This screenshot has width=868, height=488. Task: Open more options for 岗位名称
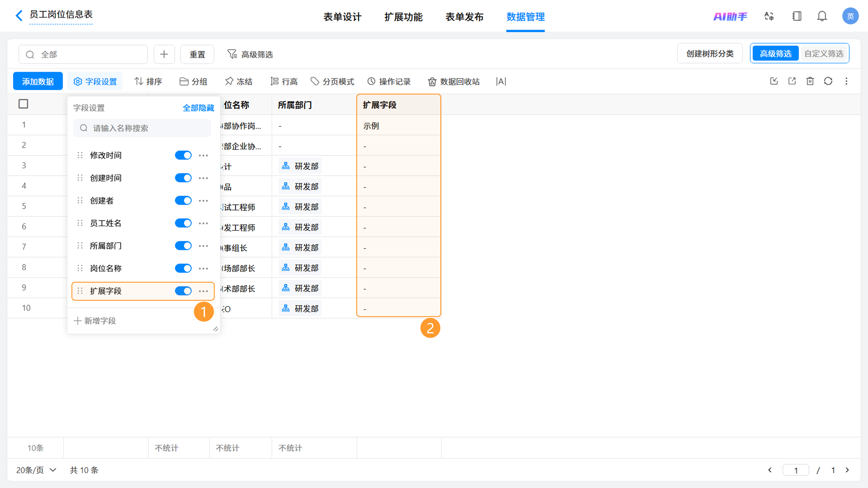click(x=203, y=269)
